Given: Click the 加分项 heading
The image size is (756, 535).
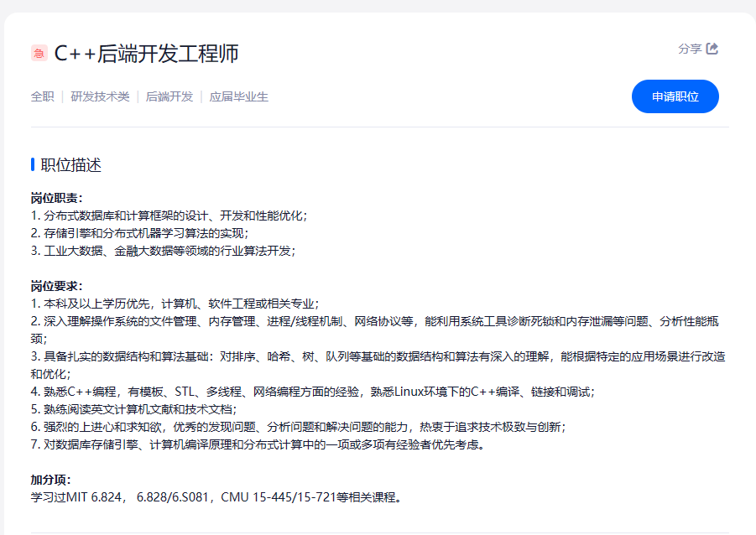Looking at the screenshot, I should [x=51, y=480].
